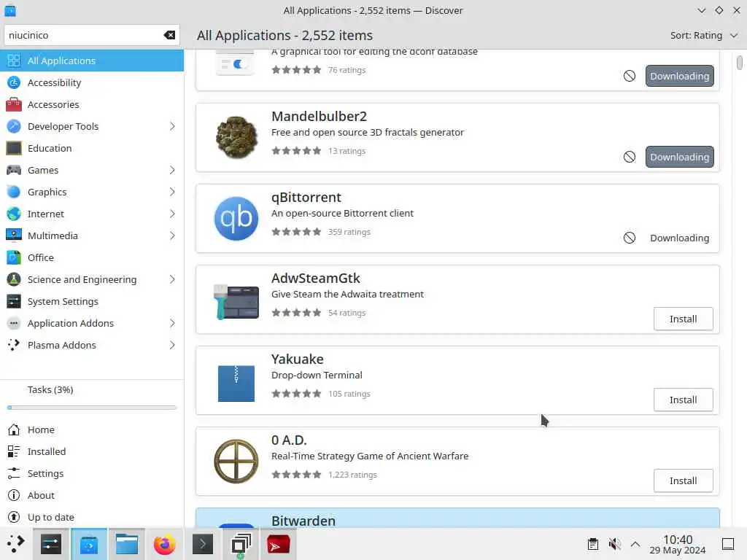Click the 0 A.D. app icon
This screenshot has height=560, width=747.
236,462
